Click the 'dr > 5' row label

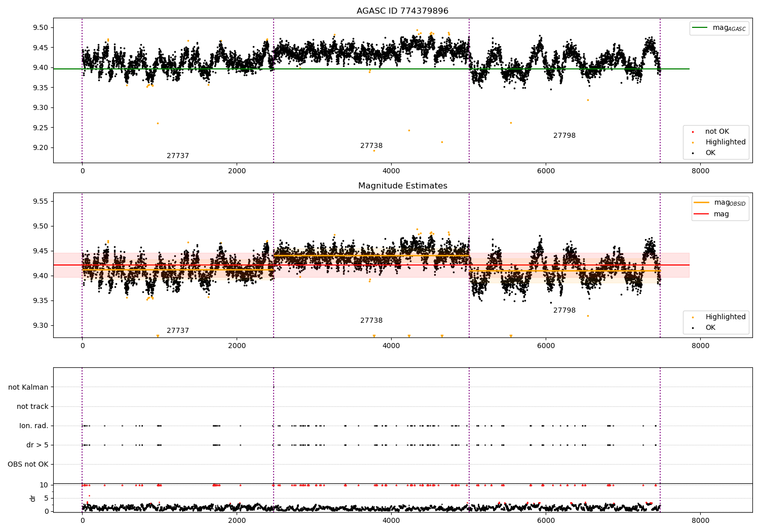pos(37,445)
